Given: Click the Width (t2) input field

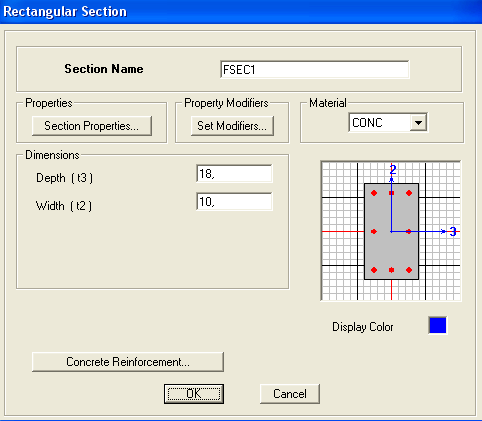Looking at the screenshot, I should 234,202.
